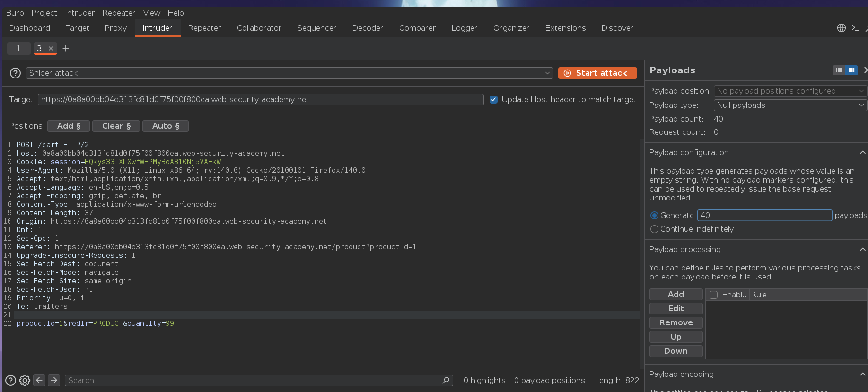Switch to the Decoder tab
This screenshot has height=392, width=868.
click(368, 28)
